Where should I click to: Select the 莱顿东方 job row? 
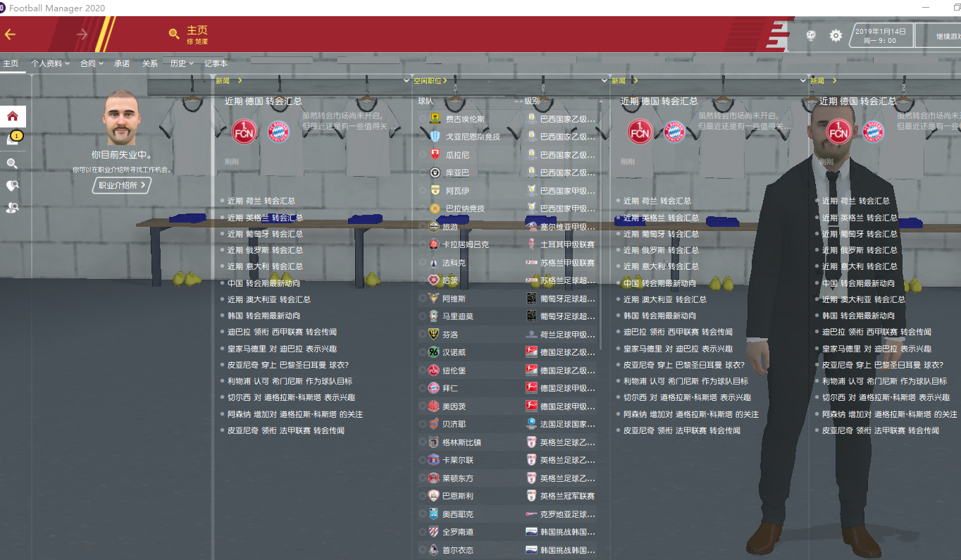(507, 478)
